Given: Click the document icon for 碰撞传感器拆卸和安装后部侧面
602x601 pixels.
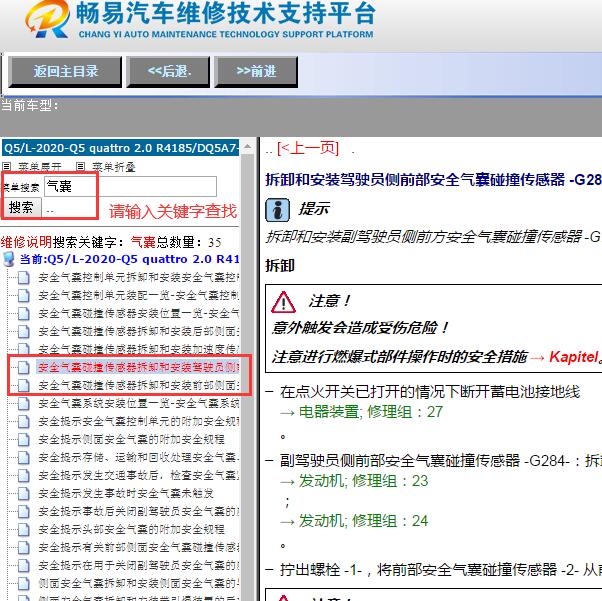Looking at the screenshot, I should 24,332.
